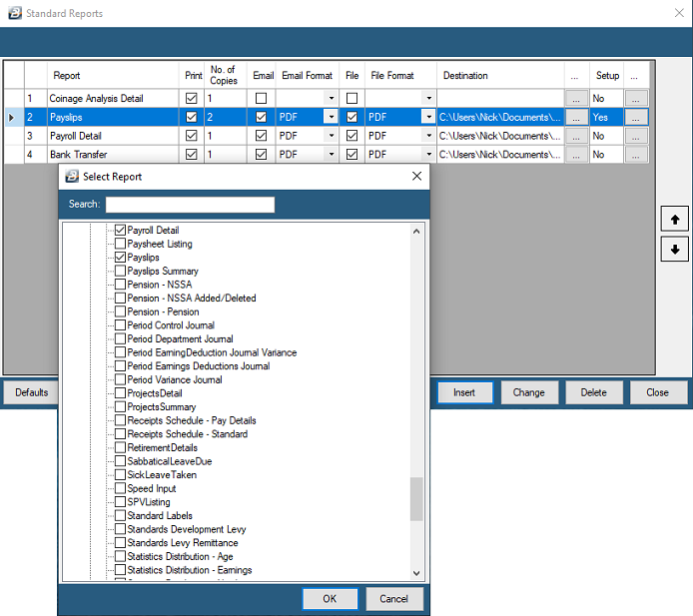Viewport: 693px width, 616px height.
Task: Uncheck Payslips in the report tree
Action: point(120,258)
